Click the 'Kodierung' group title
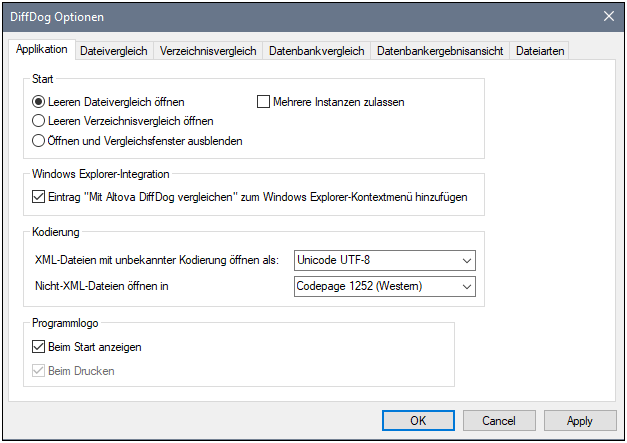This screenshot has height=443, width=627. 56,232
